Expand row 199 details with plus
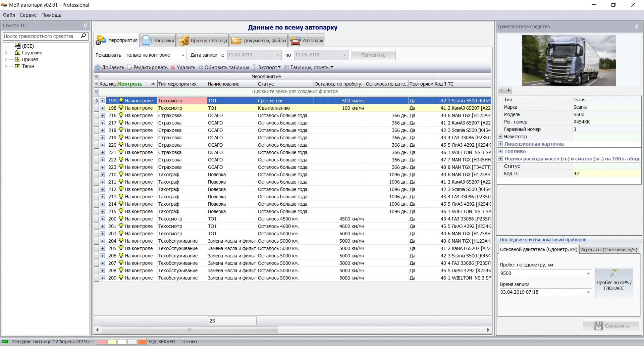This screenshot has height=346, width=644. (x=102, y=101)
